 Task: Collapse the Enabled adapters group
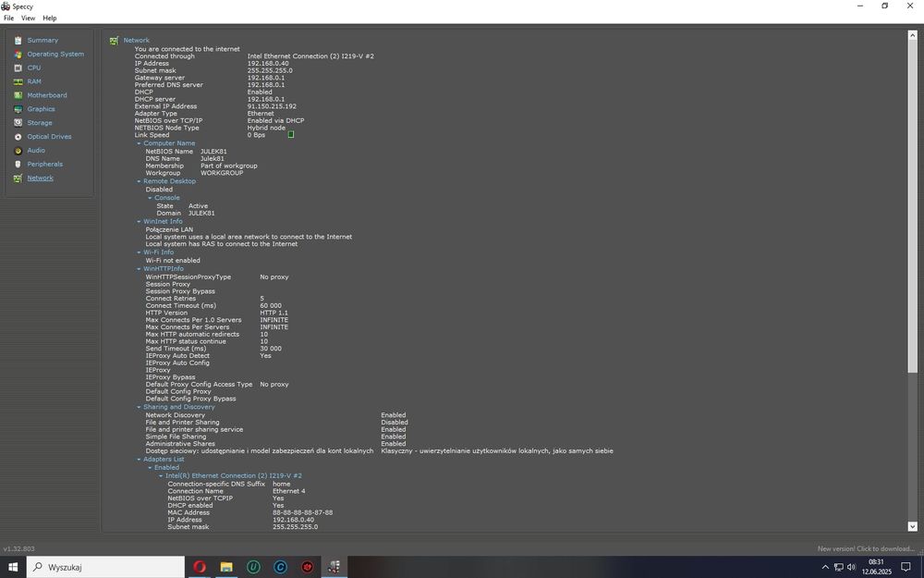point(150,467)
